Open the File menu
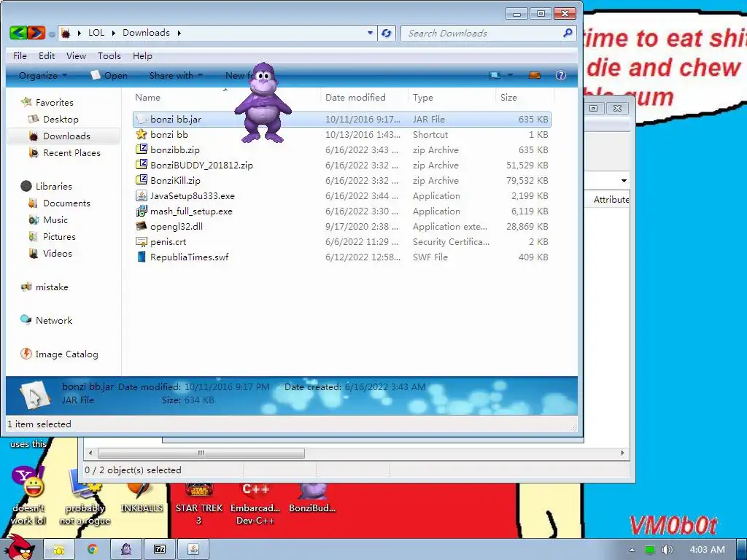The image size is (747, 560). point(20,55)
